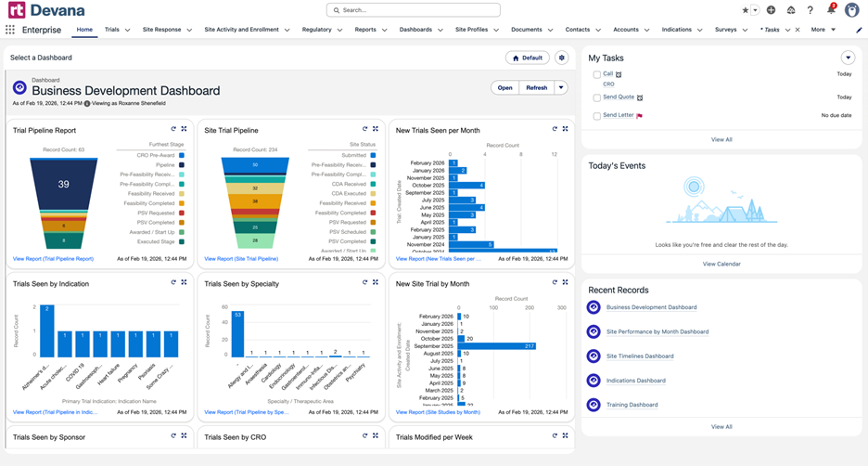Click the CRO Pre-Award legend color swatch
The height and width of the screenshot is (466, 868).
182,156
